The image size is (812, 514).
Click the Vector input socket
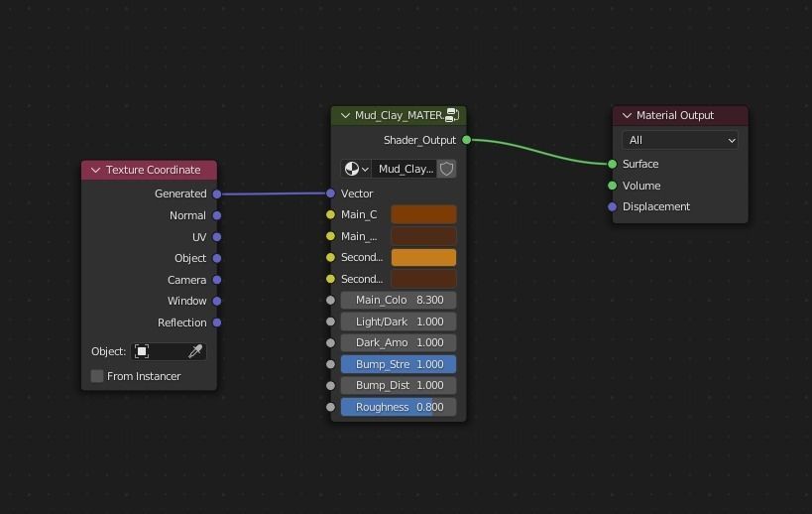330,193
